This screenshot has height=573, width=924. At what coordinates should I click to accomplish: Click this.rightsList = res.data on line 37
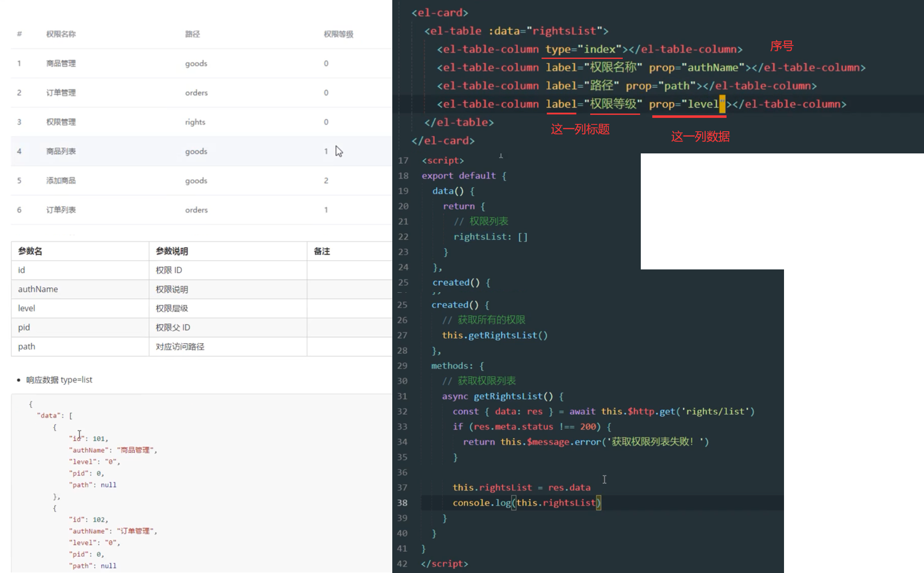pyautogui.click(x=521, y=488)
